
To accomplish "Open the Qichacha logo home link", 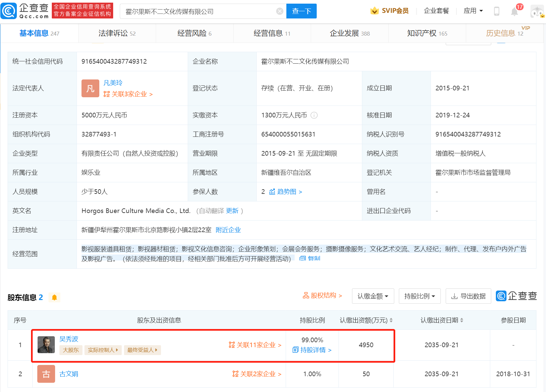I will (x=25, y=11).
